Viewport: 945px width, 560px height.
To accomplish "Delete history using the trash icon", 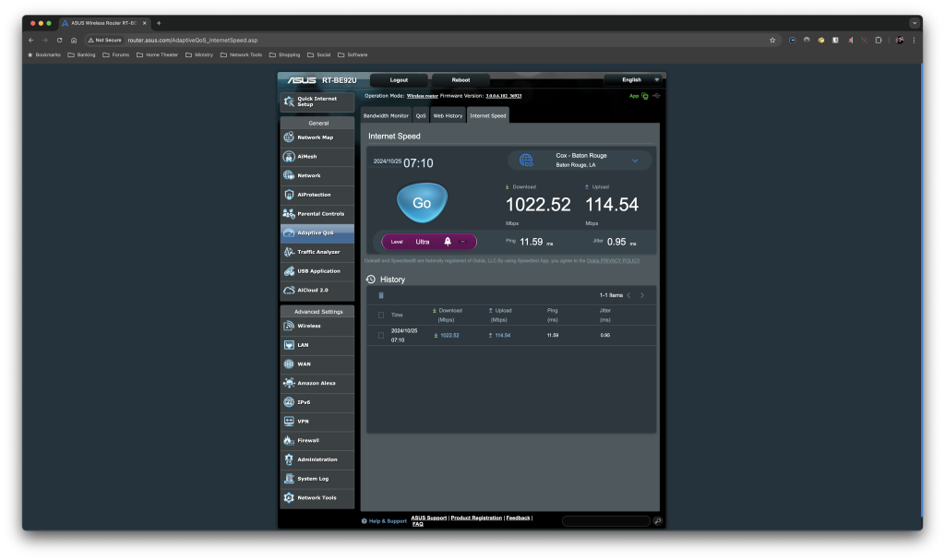I will point(381,295).
